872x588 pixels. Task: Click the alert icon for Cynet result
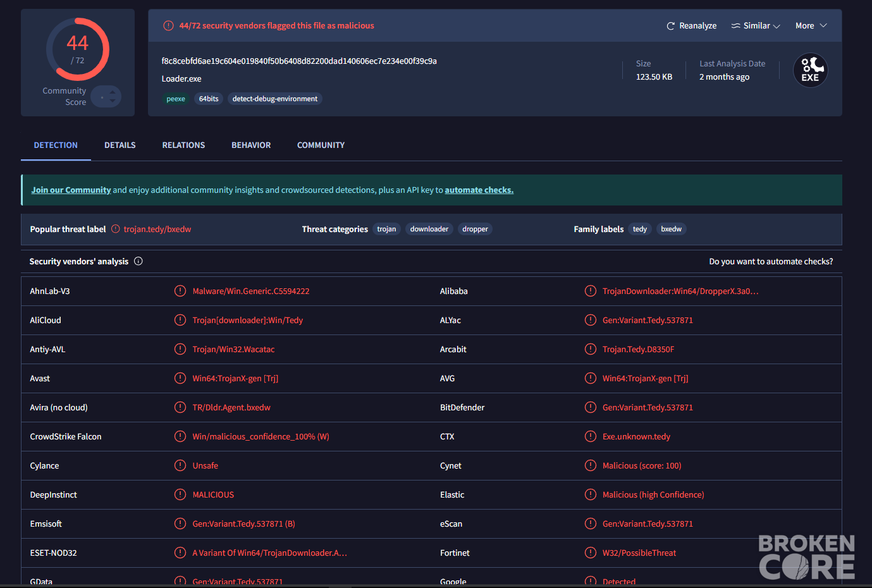[x=591, y=465]
